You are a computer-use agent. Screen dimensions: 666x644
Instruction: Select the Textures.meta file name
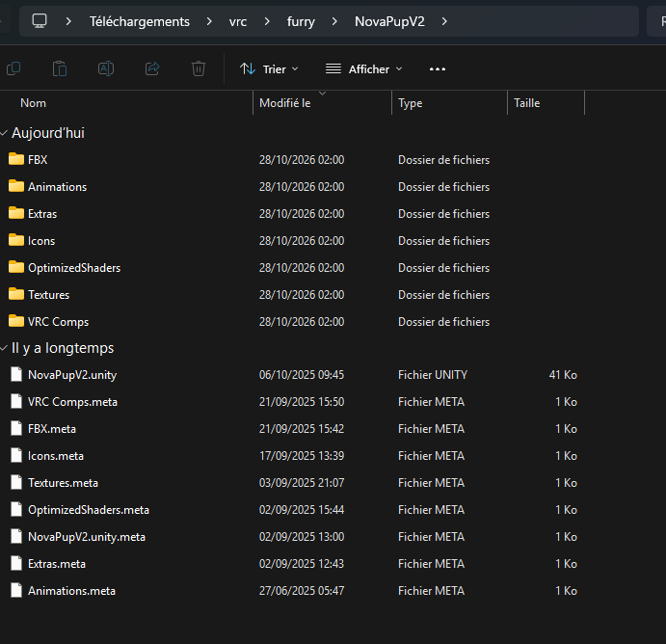(63, 483)
